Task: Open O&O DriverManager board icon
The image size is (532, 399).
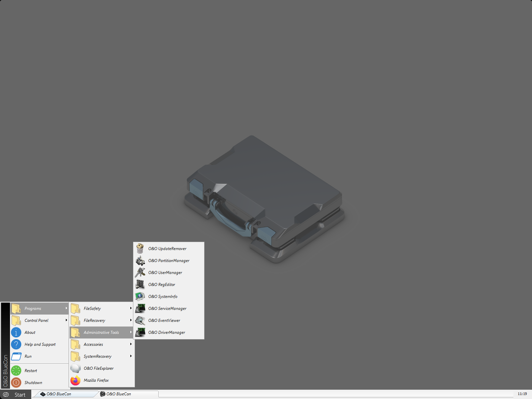Action: pos(140,332)
